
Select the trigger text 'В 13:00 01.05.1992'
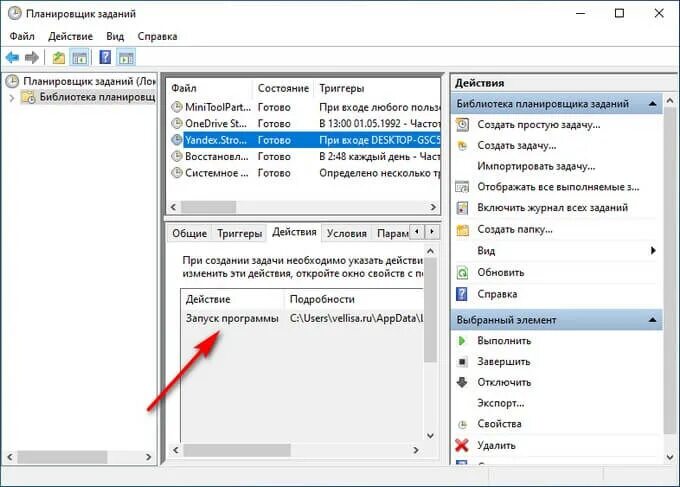360,124
